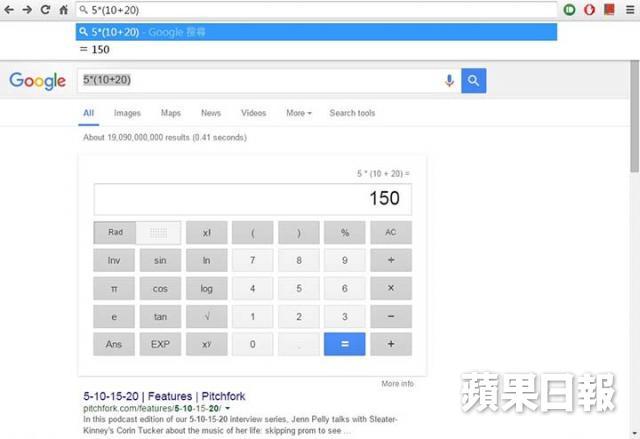The height and width of the screenshot is (439, 640).
Task: Click the calculator 9 key
Action: click(345, 260)
